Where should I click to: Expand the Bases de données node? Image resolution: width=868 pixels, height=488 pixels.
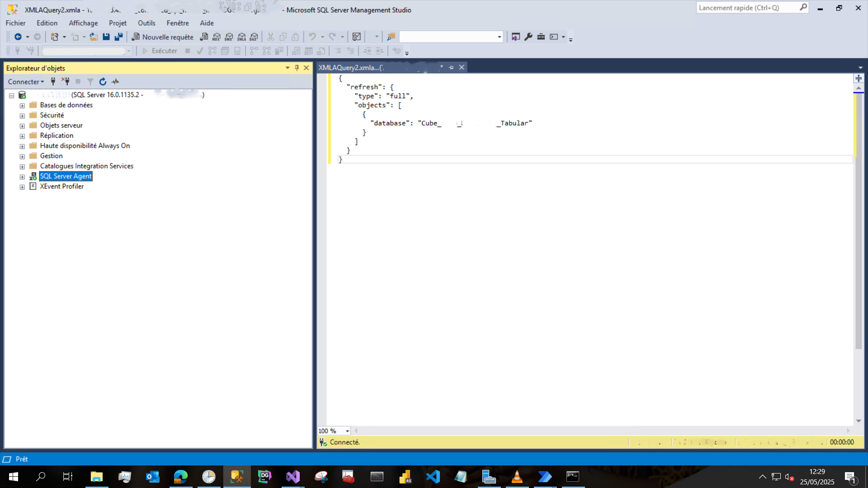coord(22,105)
